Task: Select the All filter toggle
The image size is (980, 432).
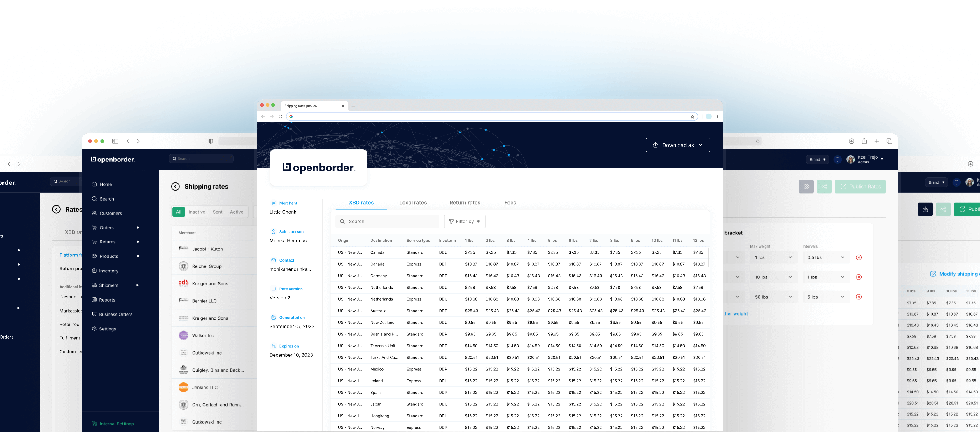Action: 178,212
